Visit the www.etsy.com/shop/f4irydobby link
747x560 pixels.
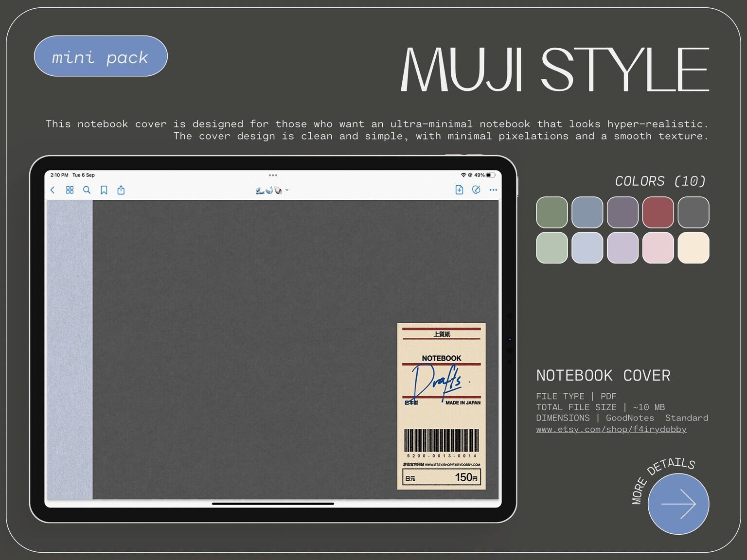tap(611, 429)
